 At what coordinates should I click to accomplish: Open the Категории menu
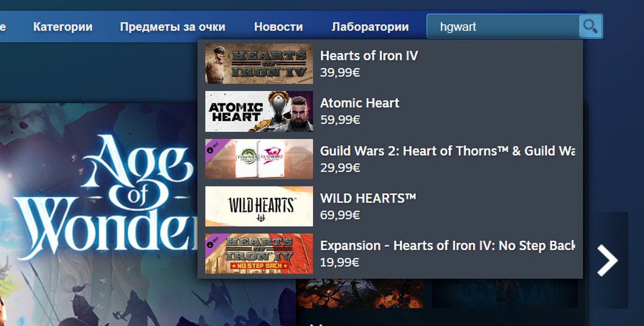coord(63,27)
